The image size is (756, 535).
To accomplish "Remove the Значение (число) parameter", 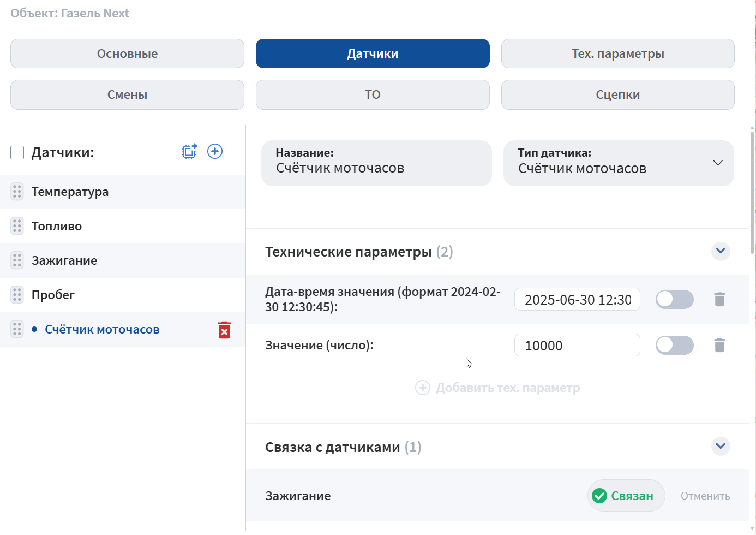I will [719, 345].
